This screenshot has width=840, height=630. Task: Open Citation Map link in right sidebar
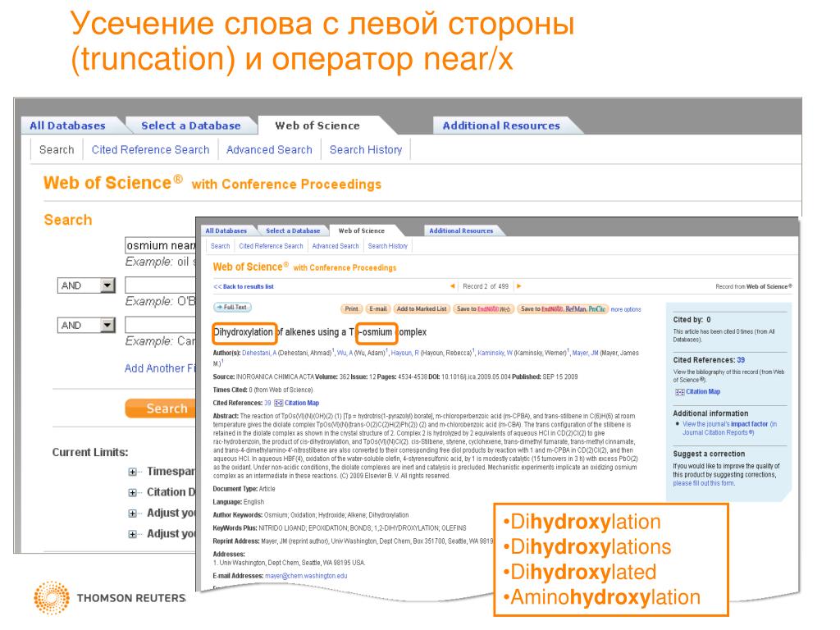click(x=703, y=391)
